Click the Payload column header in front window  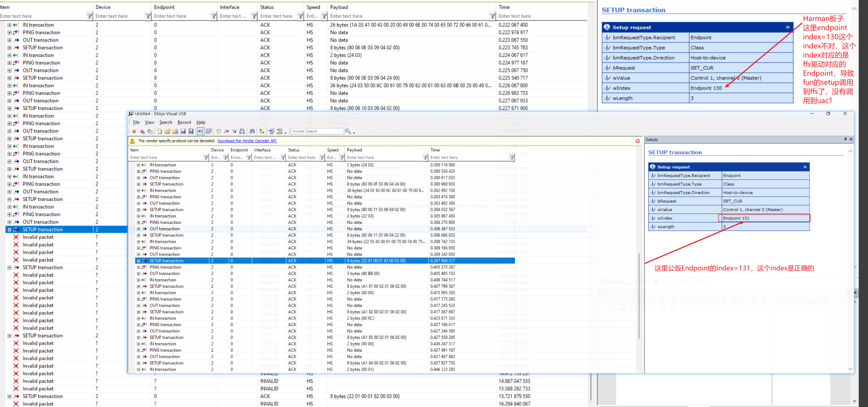pos(387,150)
